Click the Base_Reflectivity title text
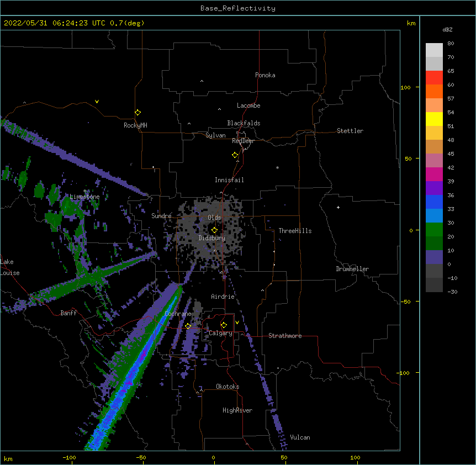The height and width of the screenshot is (465, 476). coord(238,8)
